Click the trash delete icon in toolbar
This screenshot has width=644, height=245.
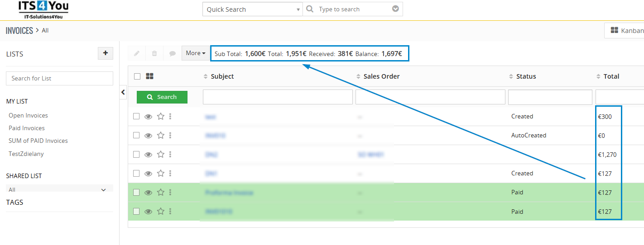[154, 53]
